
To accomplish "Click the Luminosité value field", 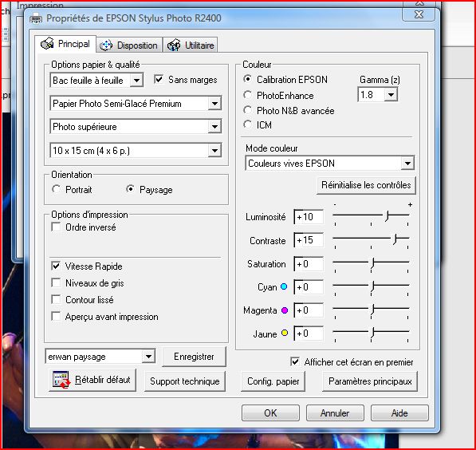I will (309, 217).
